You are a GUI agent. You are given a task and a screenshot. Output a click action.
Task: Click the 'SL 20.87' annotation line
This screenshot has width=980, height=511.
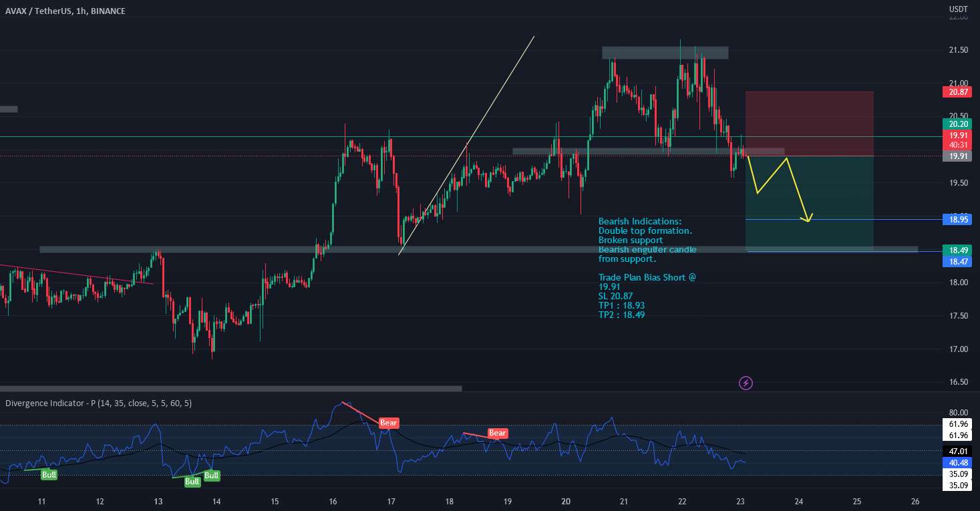coord(616,296)
